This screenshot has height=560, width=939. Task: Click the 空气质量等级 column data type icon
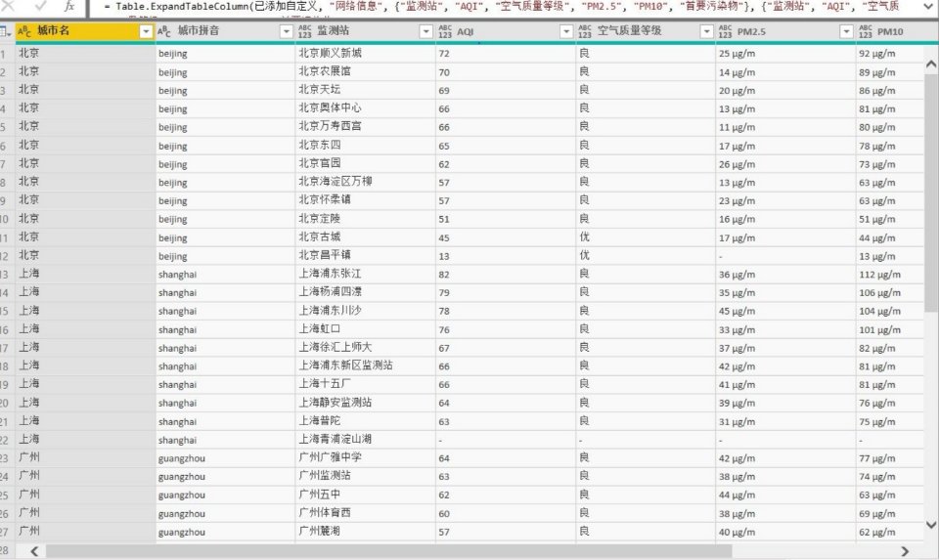tap(585, 31)
